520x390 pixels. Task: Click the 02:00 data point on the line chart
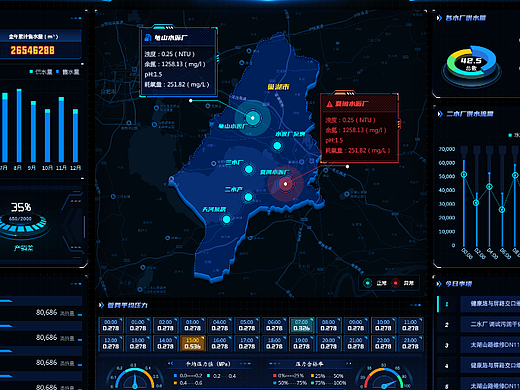[476, 203]
